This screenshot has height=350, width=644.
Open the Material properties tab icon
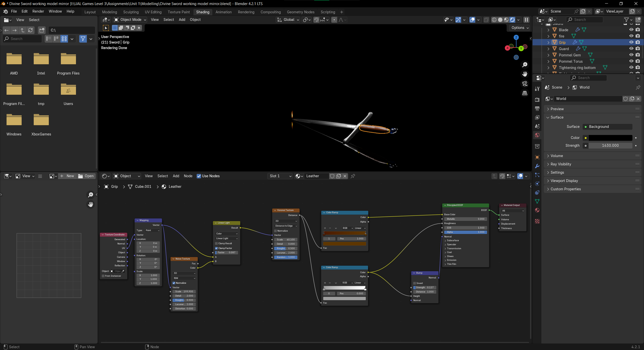537,210
